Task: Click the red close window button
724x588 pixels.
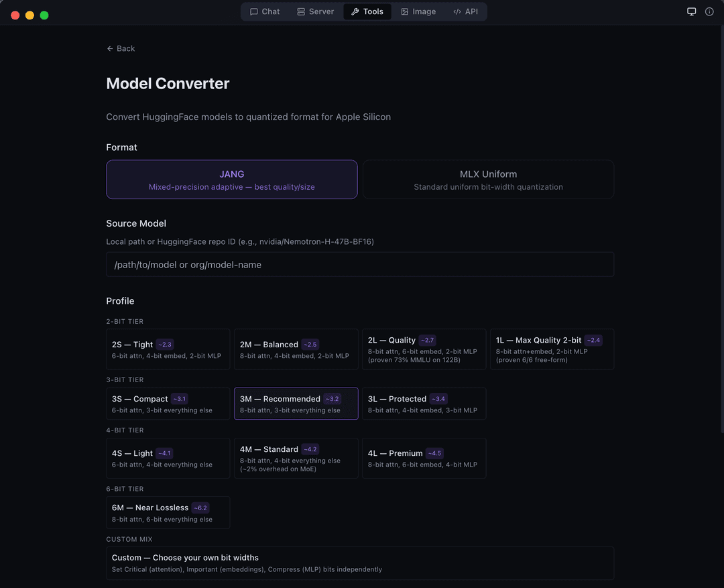Action: (x=15, y=15)
